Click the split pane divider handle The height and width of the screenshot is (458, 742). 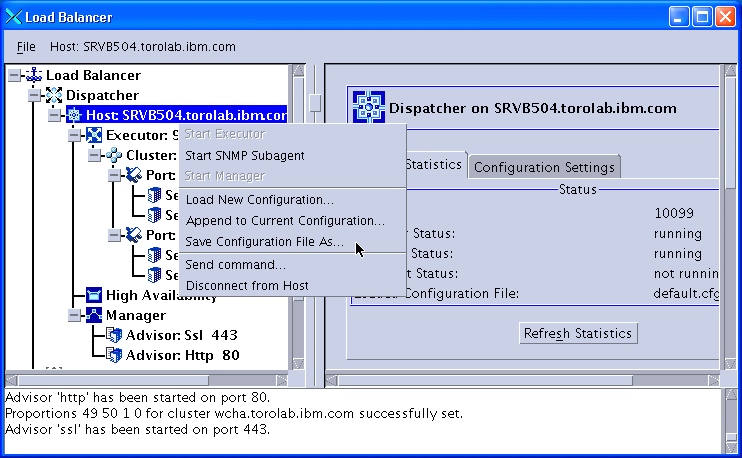click(315, 103)
